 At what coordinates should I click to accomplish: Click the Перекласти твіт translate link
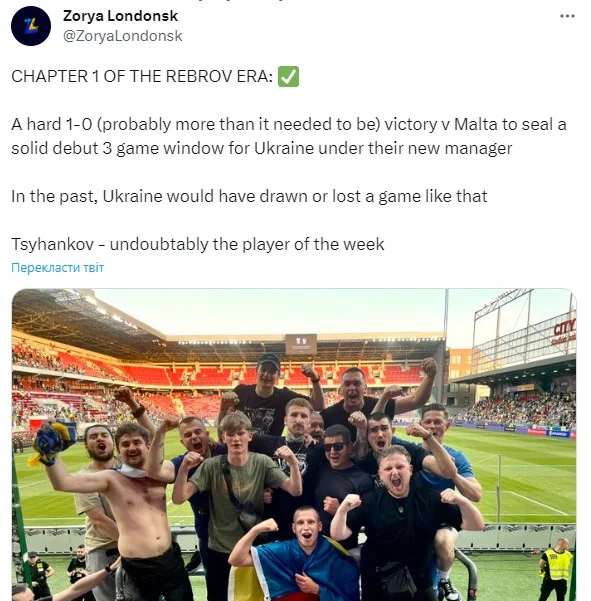57,268
